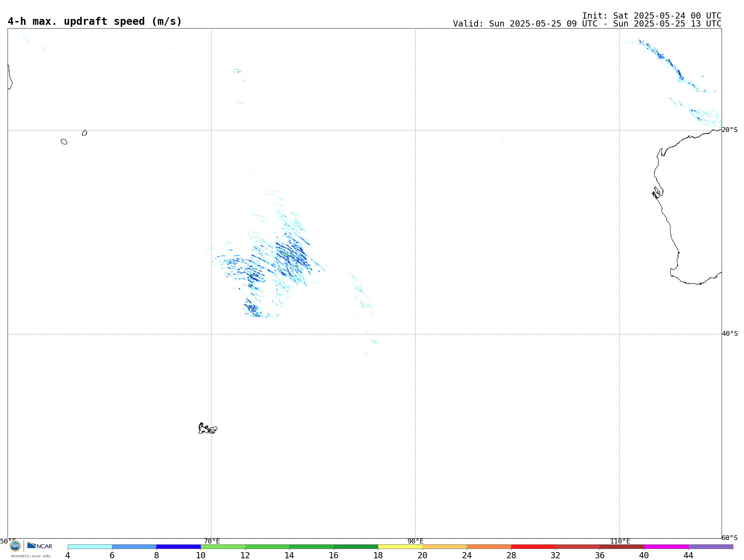Click the red 28–32 color swatch
The width and height of the screenshot is (744, 560).
tap(533, 547)
